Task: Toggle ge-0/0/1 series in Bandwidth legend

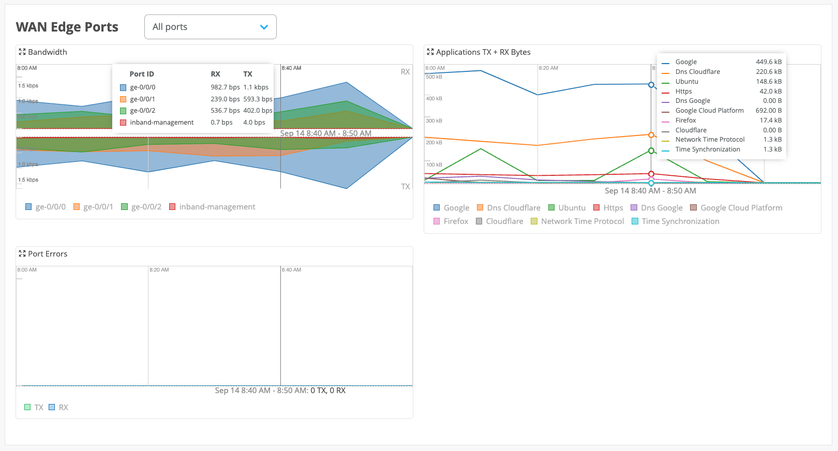Action: click(x=94, y=207)
